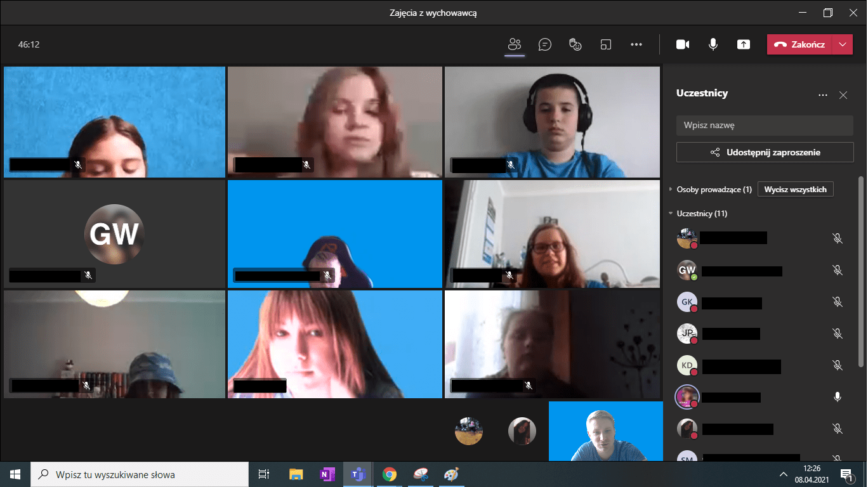Focus the Wpisz nazwę search field
868x487 pixels.
click(765, 126)
